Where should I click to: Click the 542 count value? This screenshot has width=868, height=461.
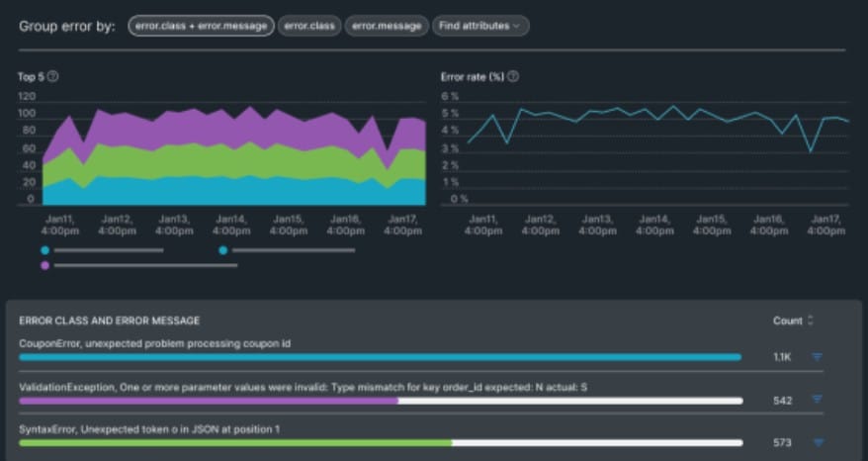coord(782,401)
